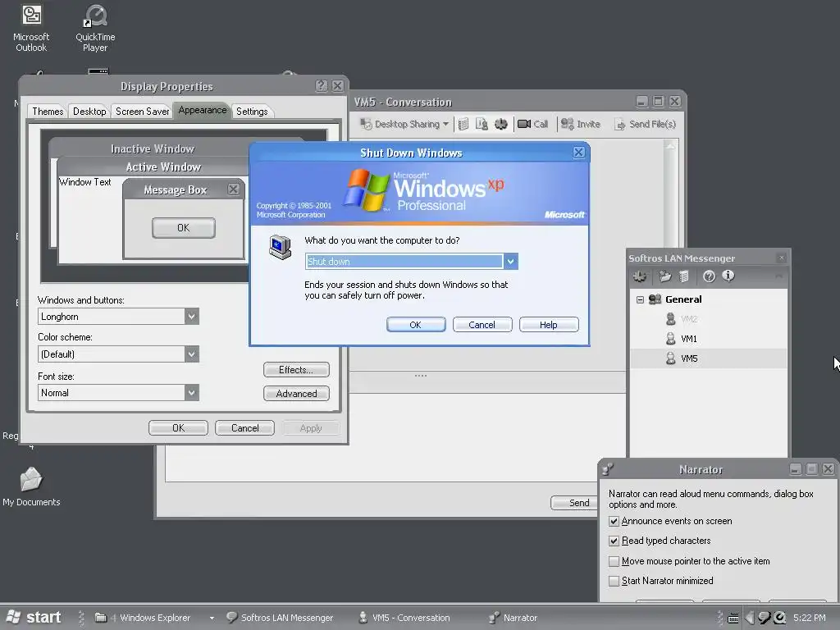The width and height of the screenshot is (840, 630).
Task: Switch to Narrator taskbar button
Action: [513, 618]
